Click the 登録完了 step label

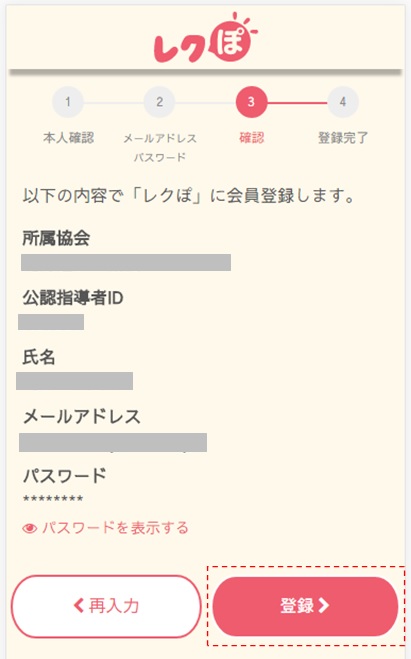pos(343,137)
